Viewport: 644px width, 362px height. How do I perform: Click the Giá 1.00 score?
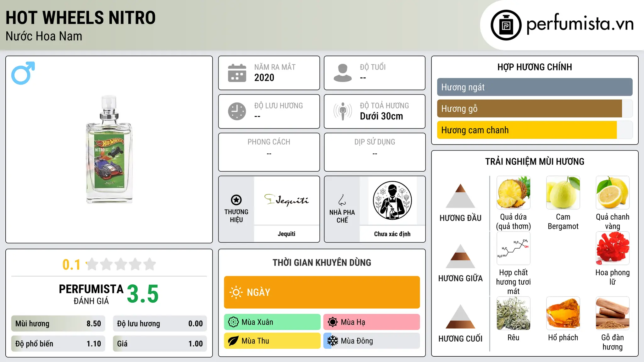[x=160, y=344]
